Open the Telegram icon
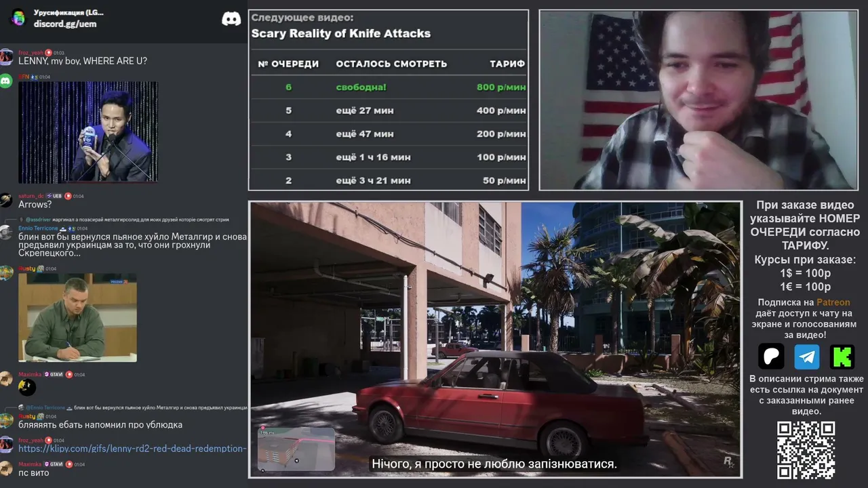 pyautogui.click(x=807, y=357)
